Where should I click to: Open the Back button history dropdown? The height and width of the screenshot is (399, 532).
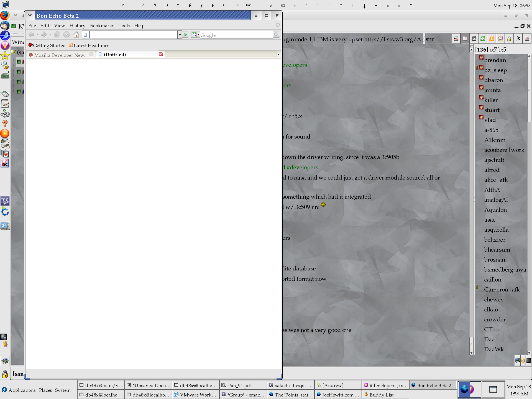coord(37,35)
